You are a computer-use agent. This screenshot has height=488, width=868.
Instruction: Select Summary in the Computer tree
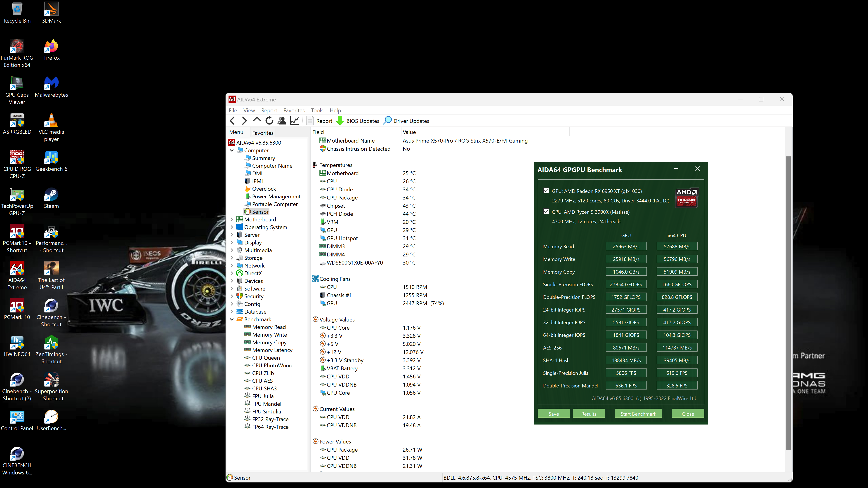click(263, 158)
